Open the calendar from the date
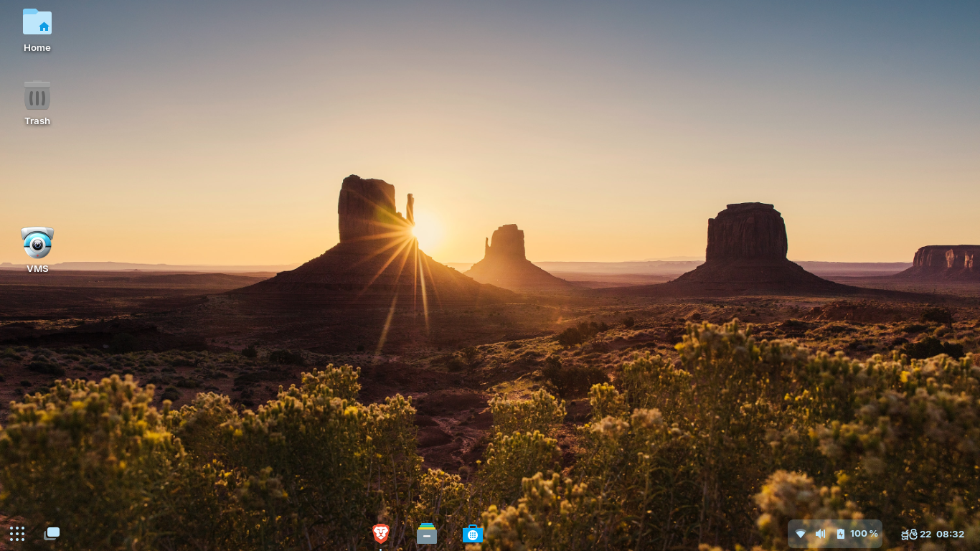 [916, 534]
